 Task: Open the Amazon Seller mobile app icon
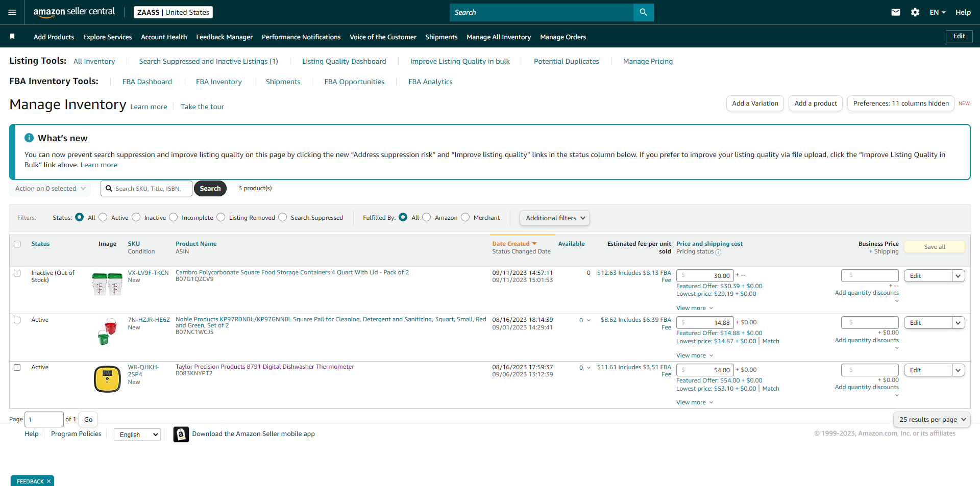[x=181, y=434]
